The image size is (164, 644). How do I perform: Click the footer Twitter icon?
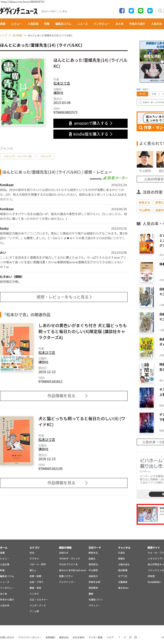[125, 637]
